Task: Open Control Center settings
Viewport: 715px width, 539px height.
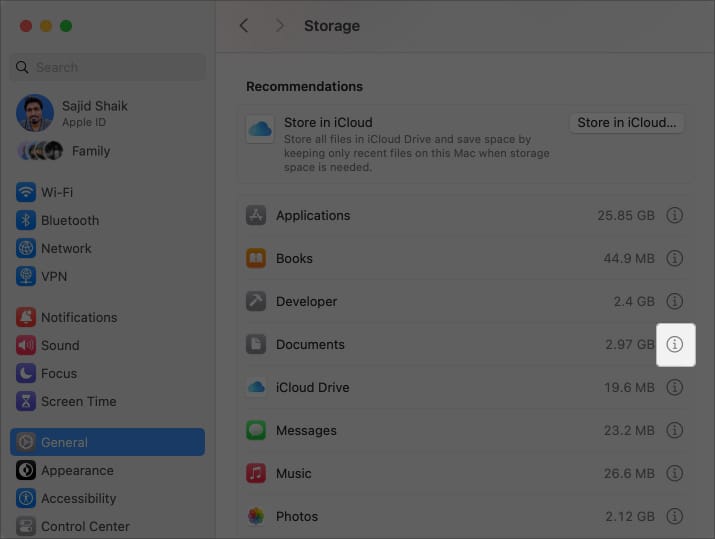Action: (108, 526)
